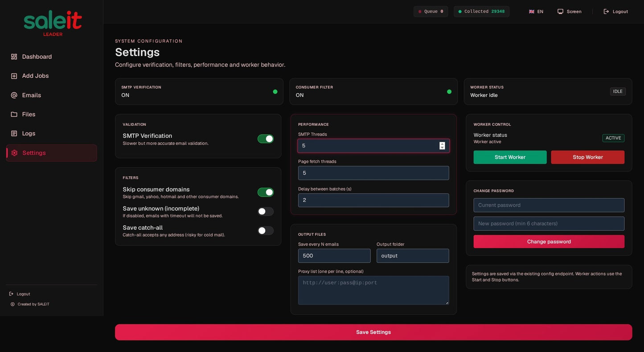Click the 'Created by SALEIT' text
This screenshot has width=644, height=352.
coord(33,304)
